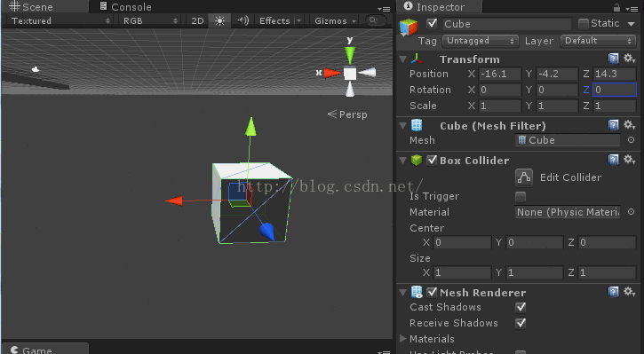
Task: Open Transform component gear menu
Action: [629, 59]
